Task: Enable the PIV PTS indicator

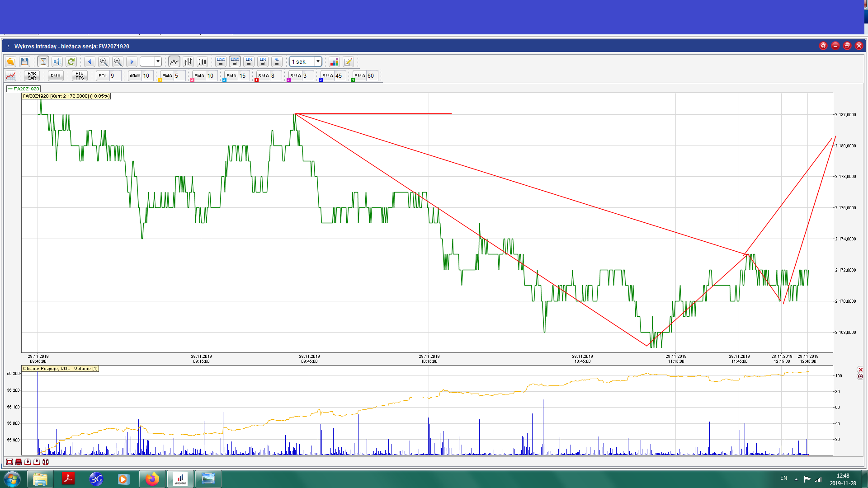Action: pos(80,76)
